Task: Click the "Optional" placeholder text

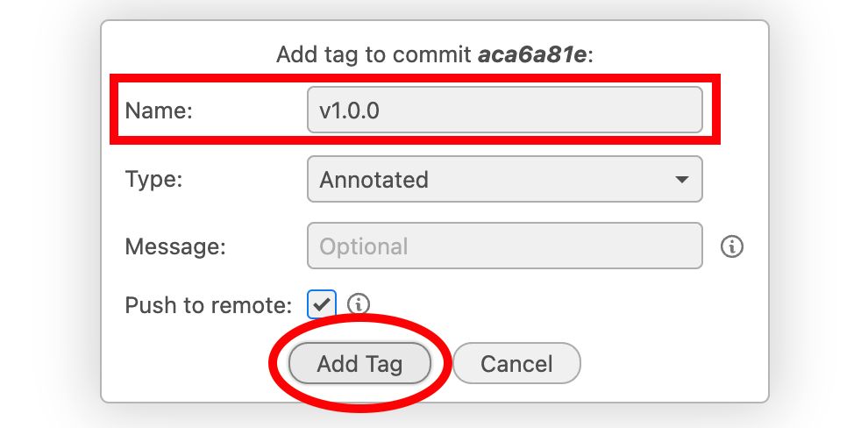Action: [364, 247]
